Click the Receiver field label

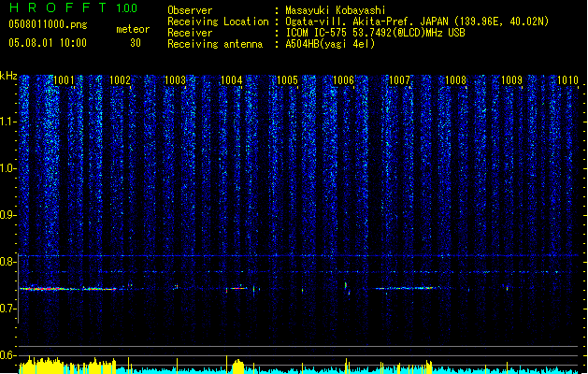190,33
